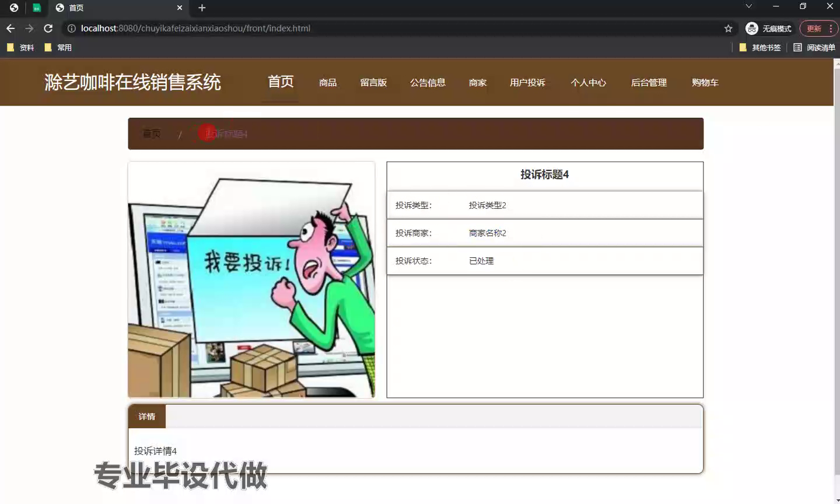The height and width of the screenshot is (504, 840).
Task: Click the browser back arrow
Action: click(x=10, y=28)
